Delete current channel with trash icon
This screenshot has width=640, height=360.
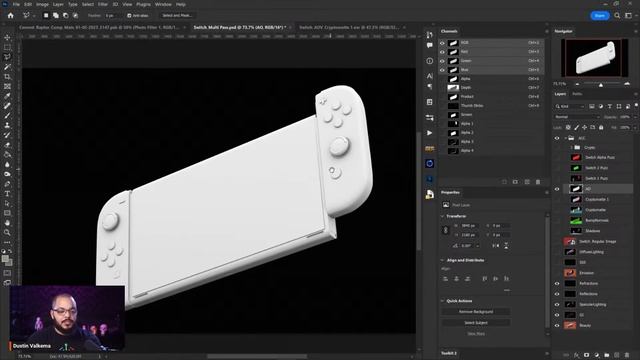(x=538, y=182)
